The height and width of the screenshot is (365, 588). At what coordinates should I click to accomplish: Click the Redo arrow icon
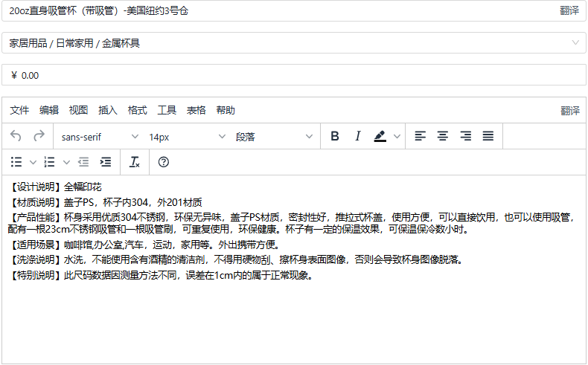39,136
